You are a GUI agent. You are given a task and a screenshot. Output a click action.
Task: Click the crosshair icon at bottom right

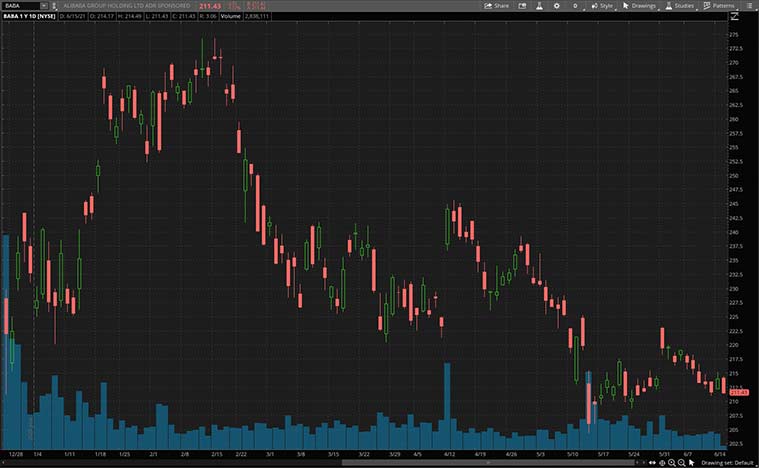(662, 463)
